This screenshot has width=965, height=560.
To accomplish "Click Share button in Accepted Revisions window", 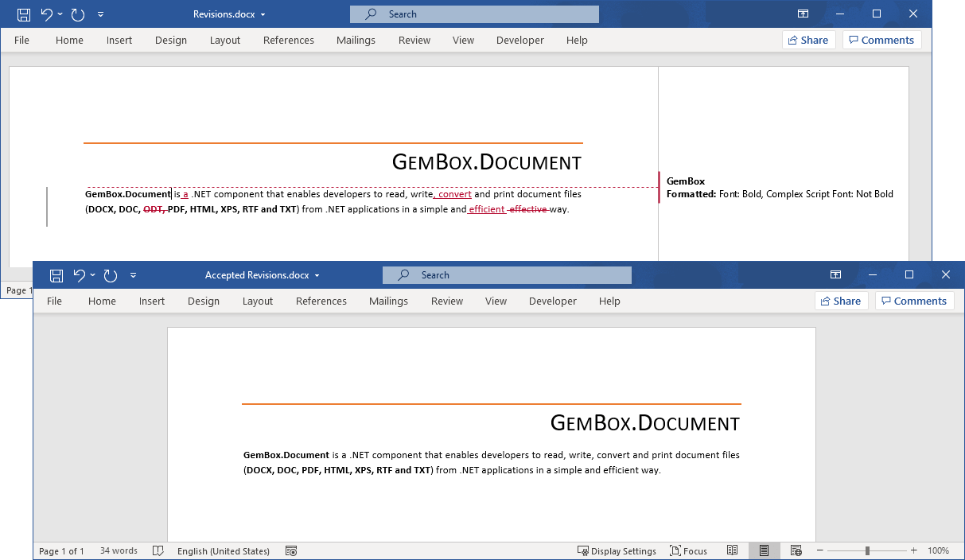I will [841, 301].
